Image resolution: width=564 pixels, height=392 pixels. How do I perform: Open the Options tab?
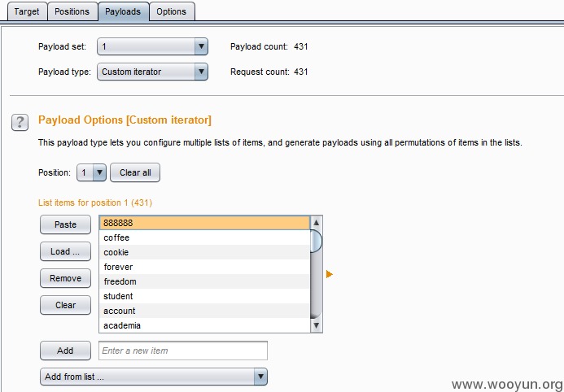(x=171, y=11)
